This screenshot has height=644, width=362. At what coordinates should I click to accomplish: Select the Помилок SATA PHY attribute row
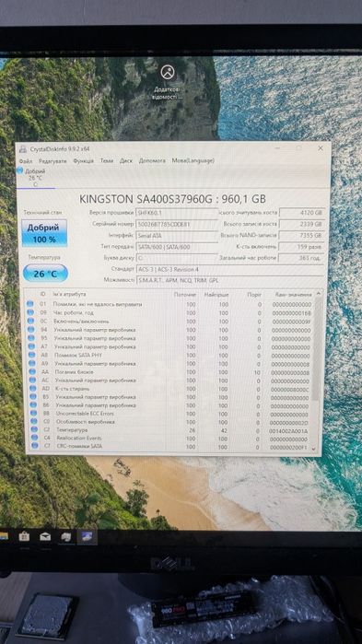170,356
